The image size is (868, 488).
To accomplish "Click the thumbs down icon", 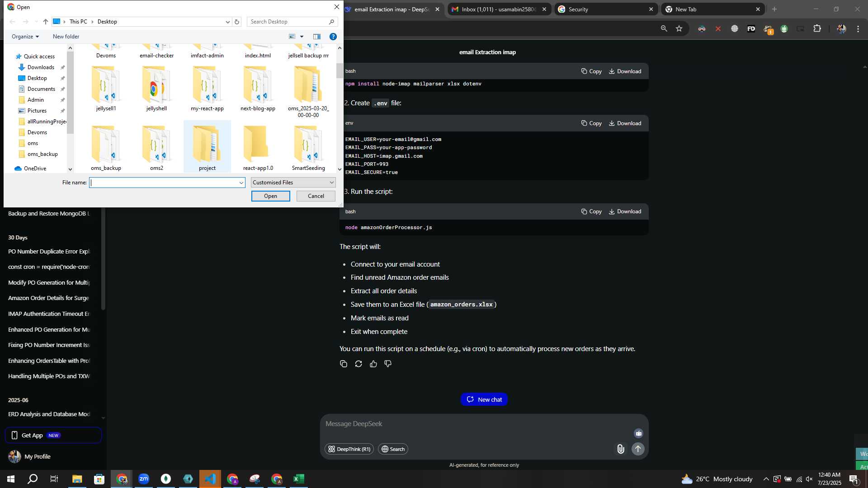I will click(388, 364).
